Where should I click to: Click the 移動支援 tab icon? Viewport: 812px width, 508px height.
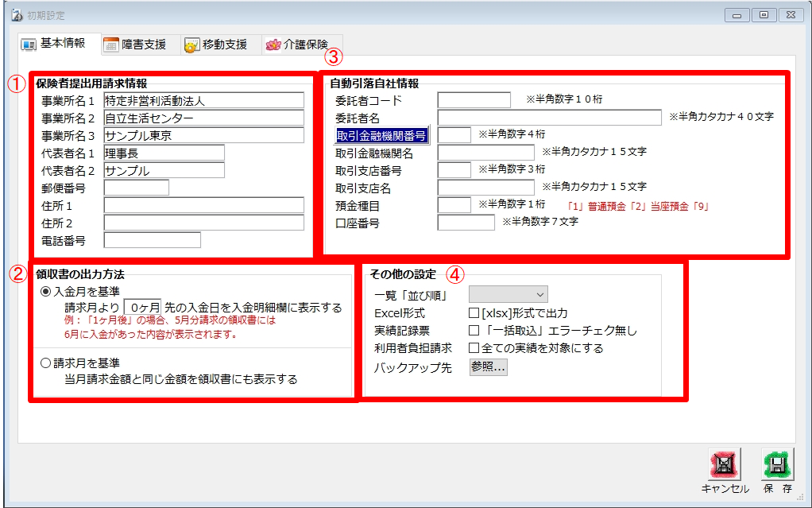pos(191,45)
